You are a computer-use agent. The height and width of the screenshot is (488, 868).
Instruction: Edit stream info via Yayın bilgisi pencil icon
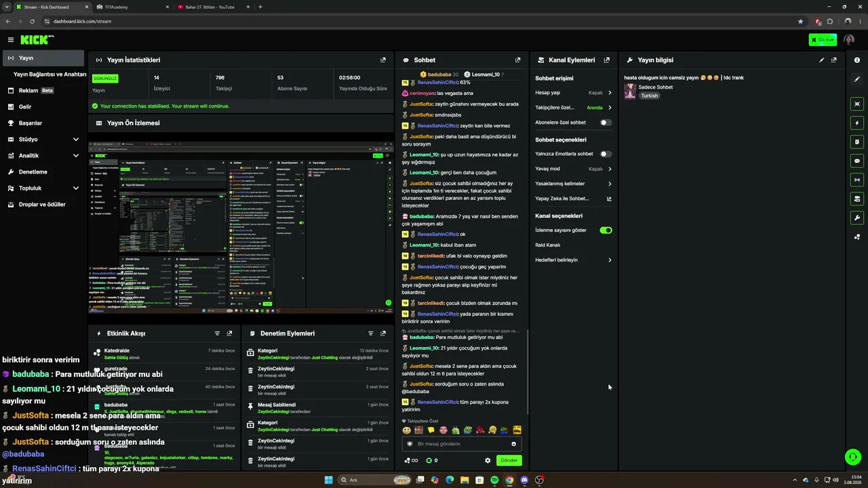(822, 60)
